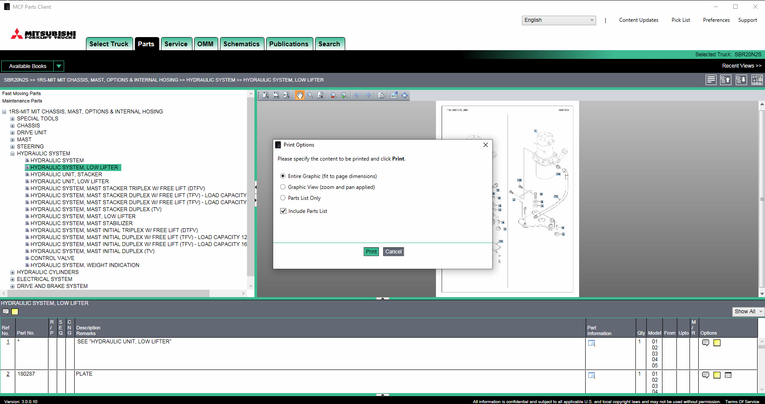Click the last layout icon in breadcrumb bar
This screenshot has height=404, width=765.
(756, 80)
